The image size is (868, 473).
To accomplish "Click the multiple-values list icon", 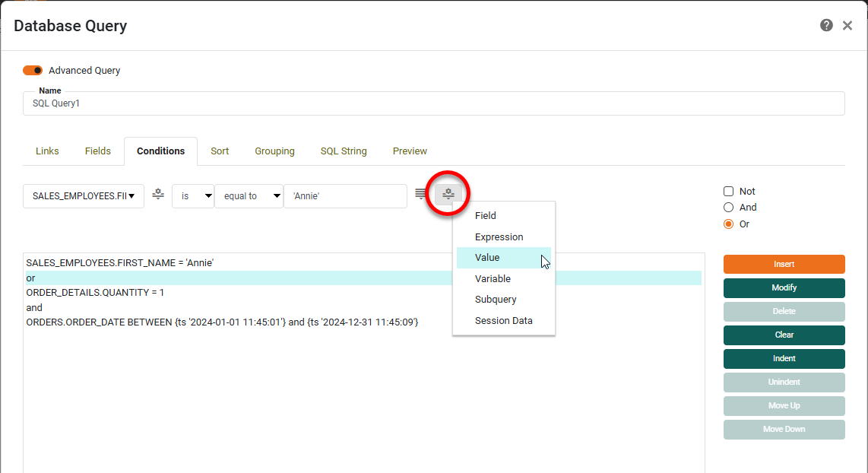I will pyautogui.click(x=421, y=194).
